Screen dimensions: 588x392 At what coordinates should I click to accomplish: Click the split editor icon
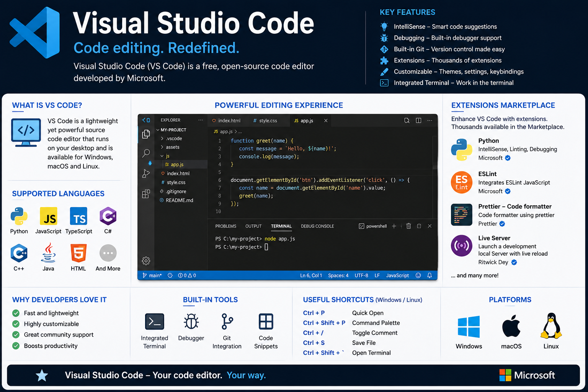pyautogui.click(x=418, y=121)
